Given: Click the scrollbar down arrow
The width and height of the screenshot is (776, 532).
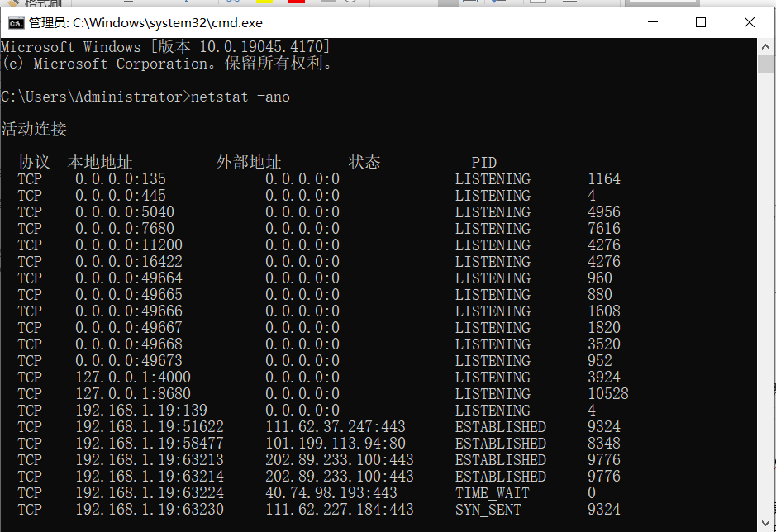Looking at the screenshot, I should click(765, 523).
